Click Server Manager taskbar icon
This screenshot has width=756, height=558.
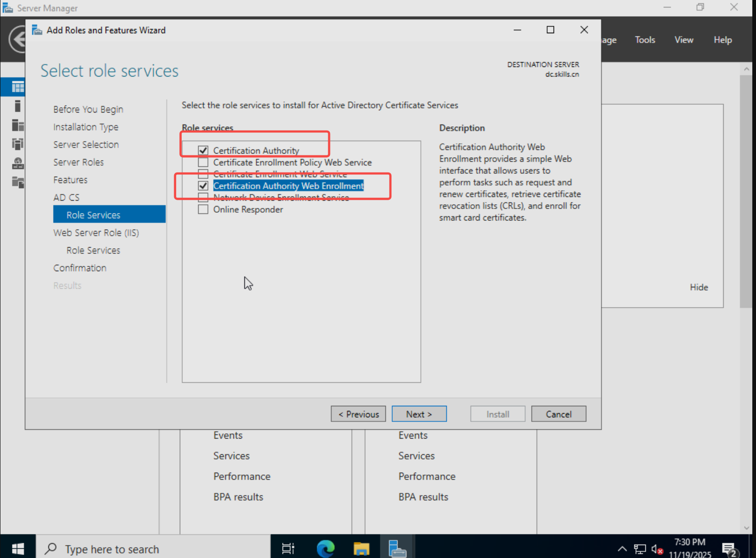[x=397, y=548]
